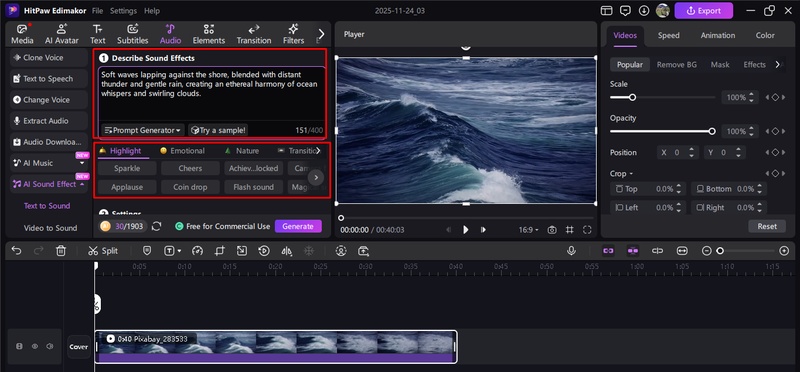Zoom in timeline with plus icon

(784, 251)
